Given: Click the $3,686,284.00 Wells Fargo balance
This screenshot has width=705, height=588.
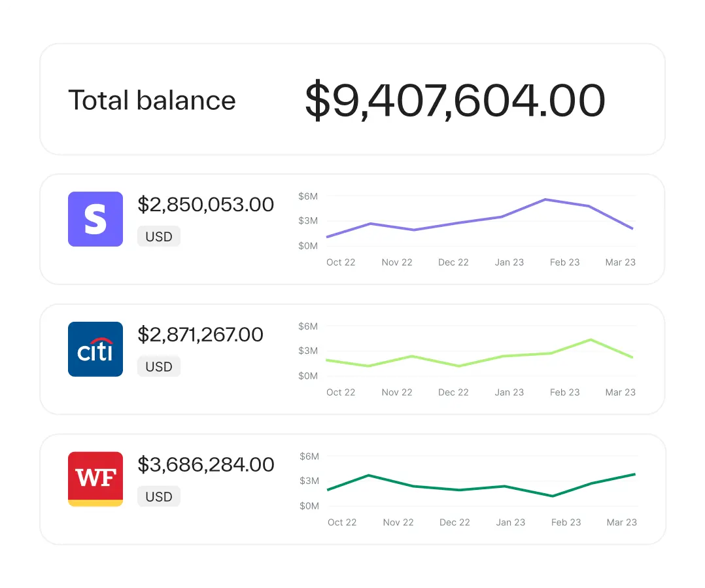Looking at the screenshot, I should pyautogui.click(x=205, y=464).
